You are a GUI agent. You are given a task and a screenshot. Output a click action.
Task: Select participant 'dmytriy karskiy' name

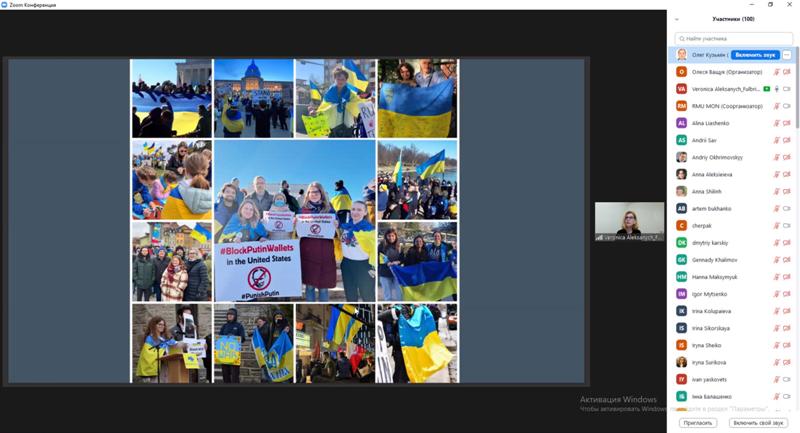point(710,243)
